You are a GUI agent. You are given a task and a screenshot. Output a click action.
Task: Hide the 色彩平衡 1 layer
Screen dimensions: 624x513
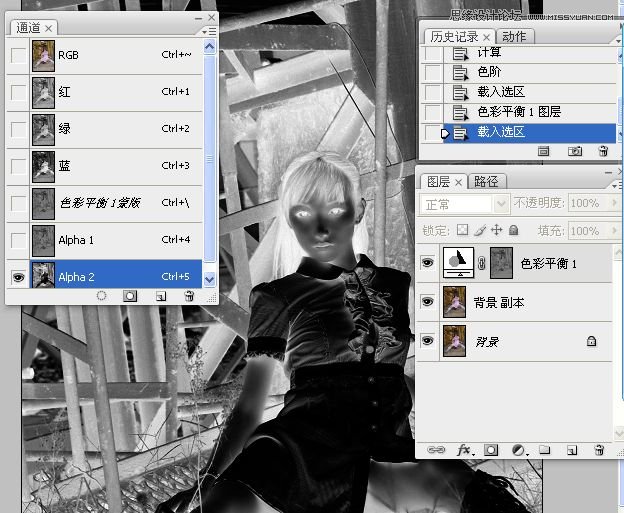click(428, 263)
